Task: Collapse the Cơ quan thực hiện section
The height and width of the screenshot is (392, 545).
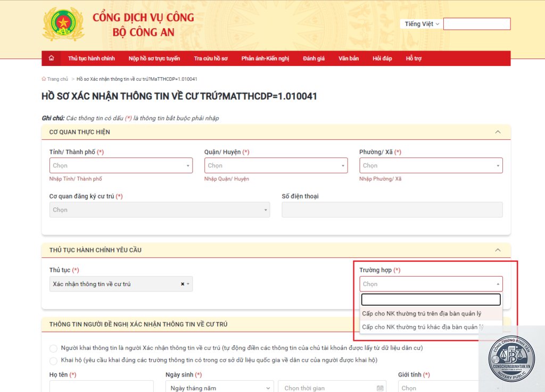Action: coord(498,132)
